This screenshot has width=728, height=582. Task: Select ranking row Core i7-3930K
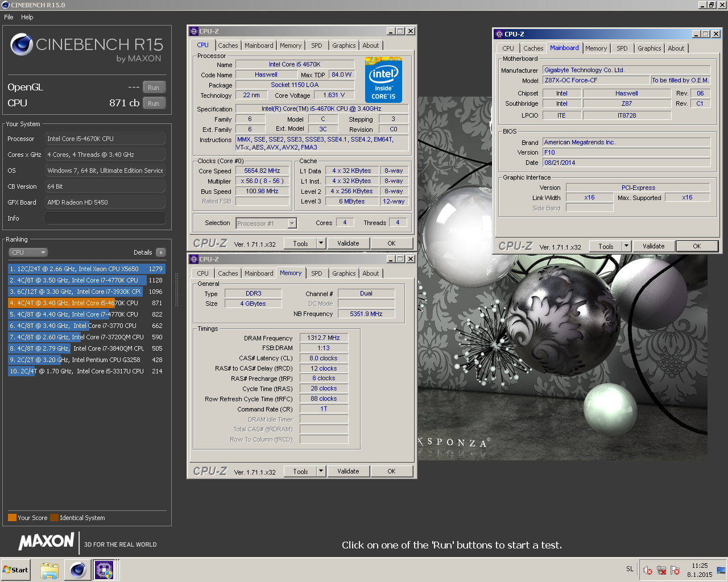tap(86, 292)
